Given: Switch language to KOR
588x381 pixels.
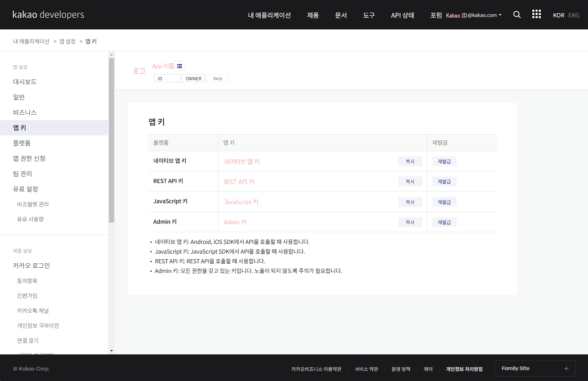Looking at the screenshot, I should point(559,15).
